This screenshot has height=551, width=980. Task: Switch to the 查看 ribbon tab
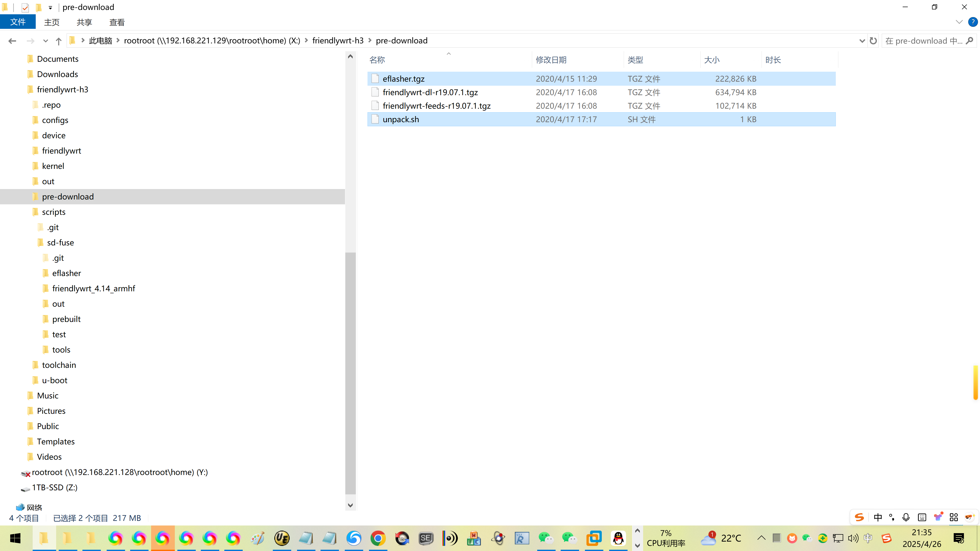(117, 22)
